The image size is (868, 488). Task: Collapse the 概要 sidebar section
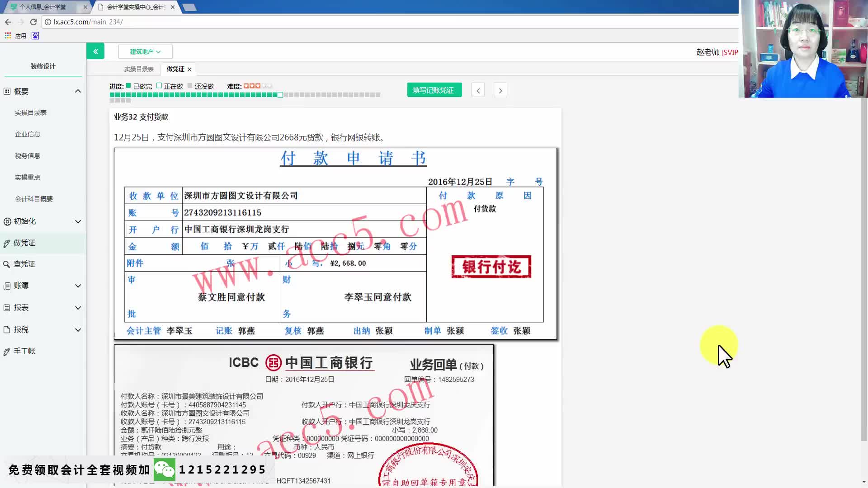(78, 91)
